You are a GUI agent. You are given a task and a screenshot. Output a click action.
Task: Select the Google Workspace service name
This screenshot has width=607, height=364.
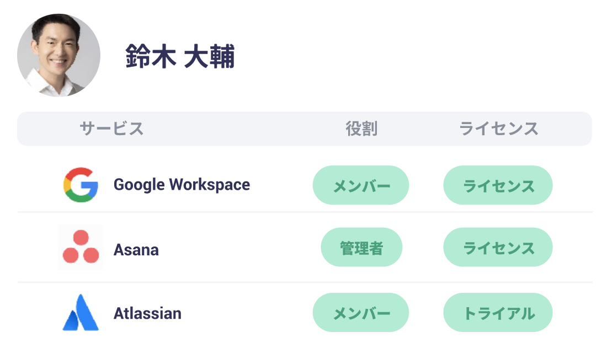pyautogui.click(x=182, y=185)
